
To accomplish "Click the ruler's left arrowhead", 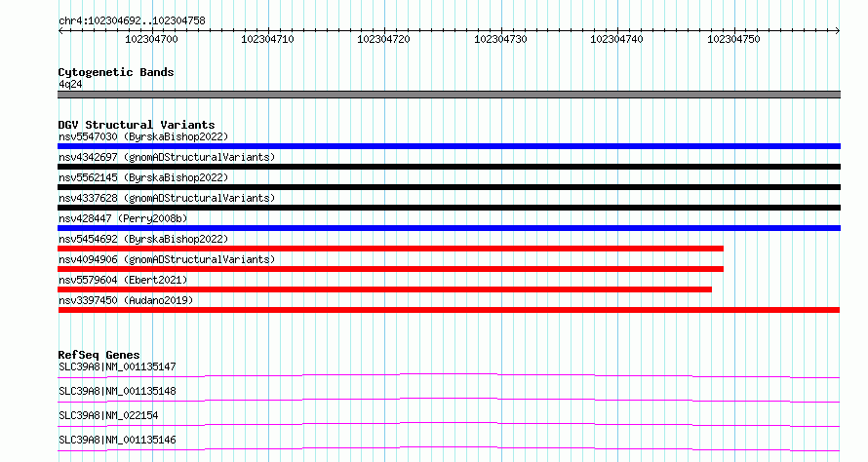I will point(60,30).
